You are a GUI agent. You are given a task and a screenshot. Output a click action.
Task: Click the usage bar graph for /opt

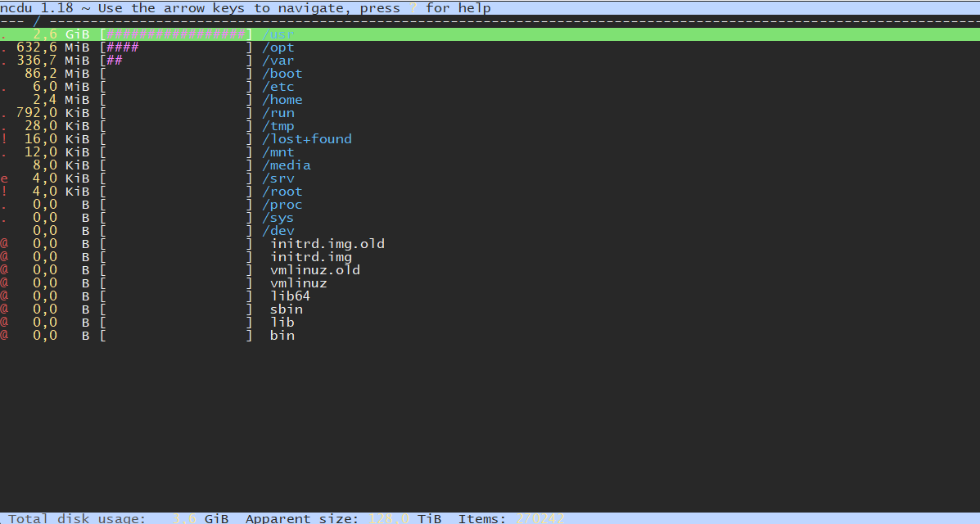pyautogui.click(x=176, y=47)
